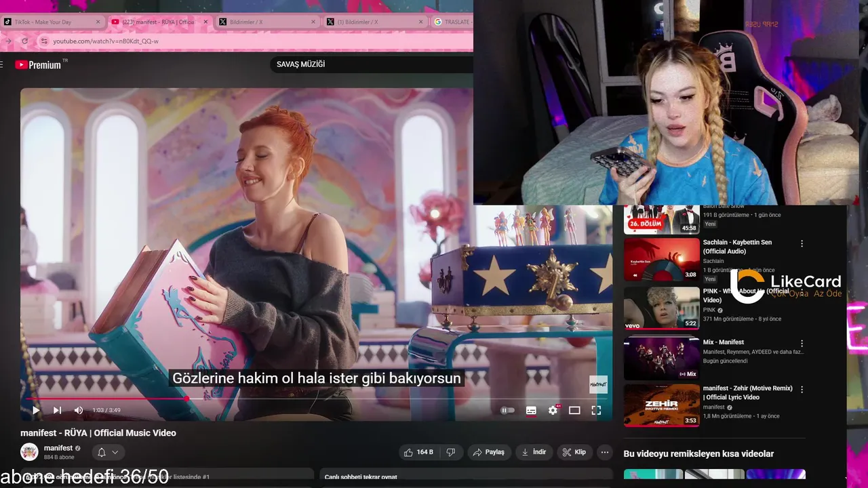Dislike the manifest RÜYA video
The image size is (868, 488).
tap(450, 452)
